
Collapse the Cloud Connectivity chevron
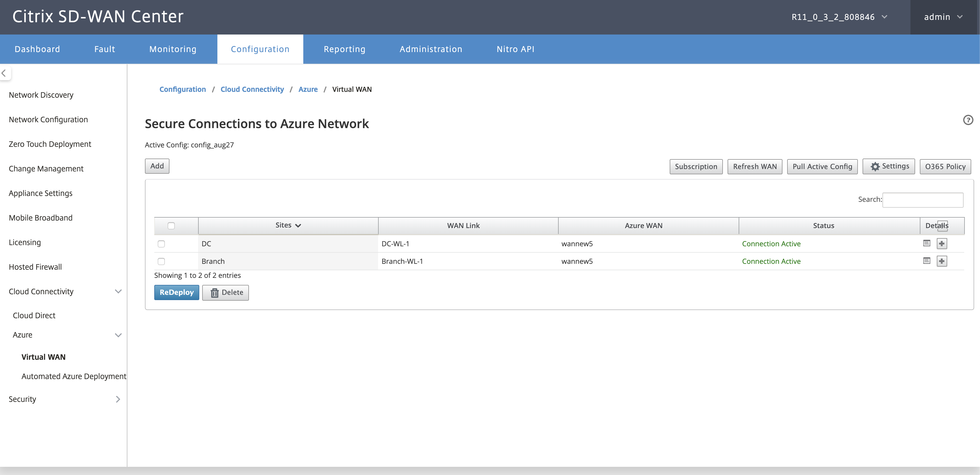tap(118, 291)
